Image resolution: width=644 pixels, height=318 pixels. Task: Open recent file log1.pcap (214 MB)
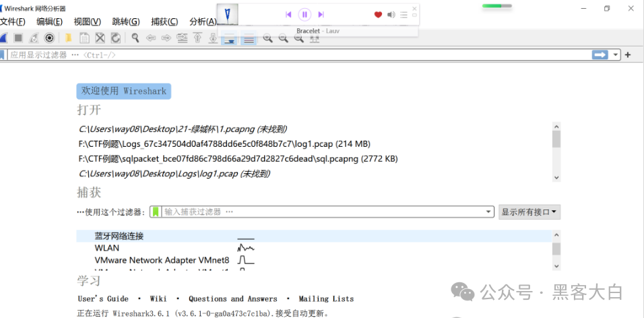(225, 144)
